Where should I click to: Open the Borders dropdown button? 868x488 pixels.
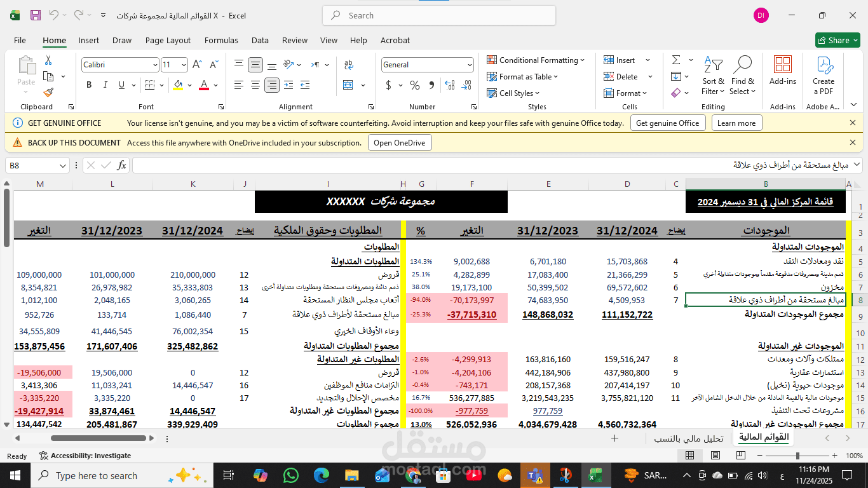click(x=160, y=85)
